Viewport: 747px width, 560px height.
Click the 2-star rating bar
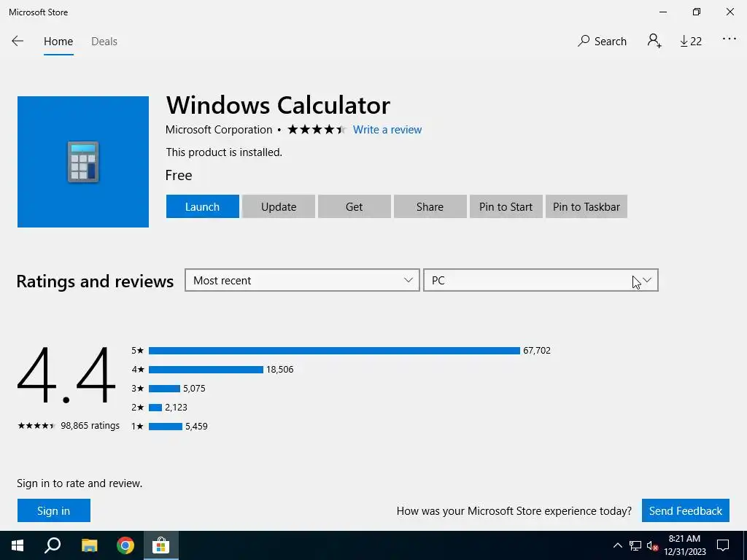coord(155,407)
